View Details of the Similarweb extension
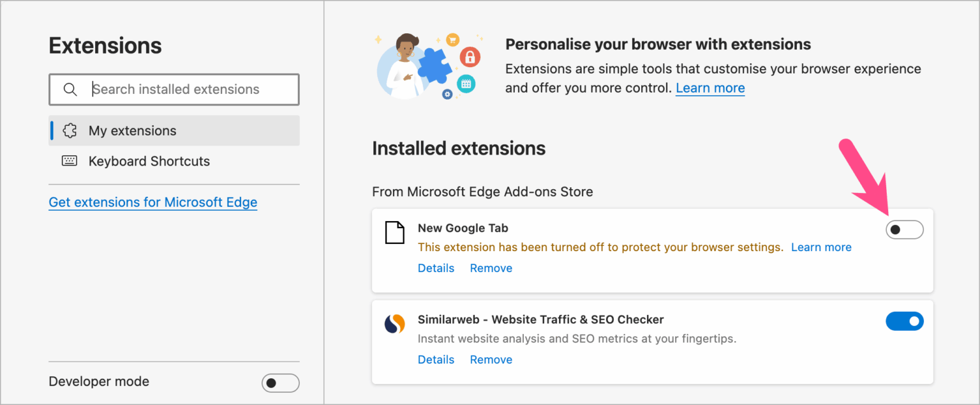 pyautogui.click(x=436, y=359)
